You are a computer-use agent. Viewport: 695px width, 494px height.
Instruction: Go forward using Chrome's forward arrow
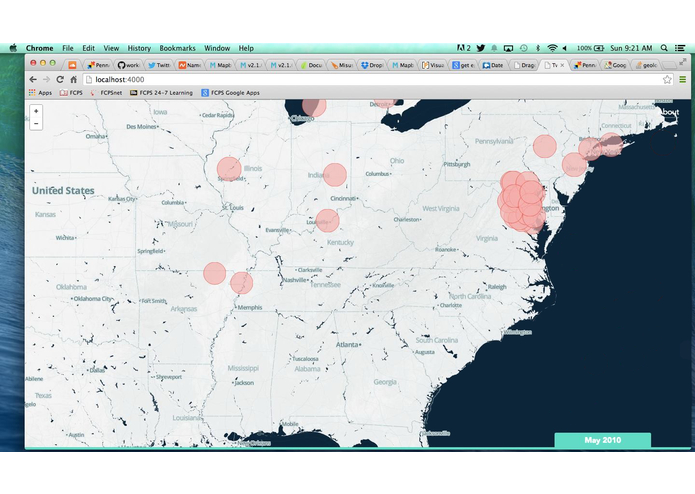[47, 79]
